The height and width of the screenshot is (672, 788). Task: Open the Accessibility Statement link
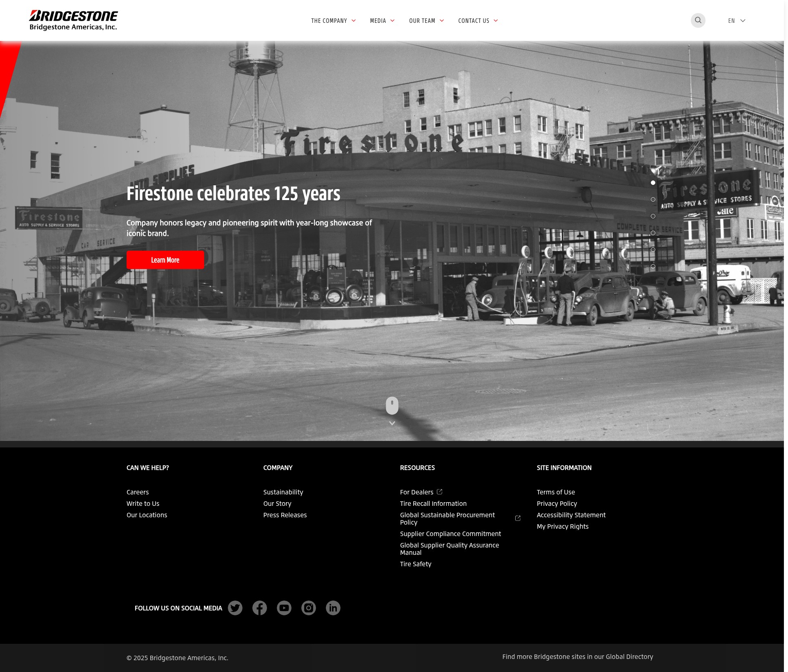571,515
